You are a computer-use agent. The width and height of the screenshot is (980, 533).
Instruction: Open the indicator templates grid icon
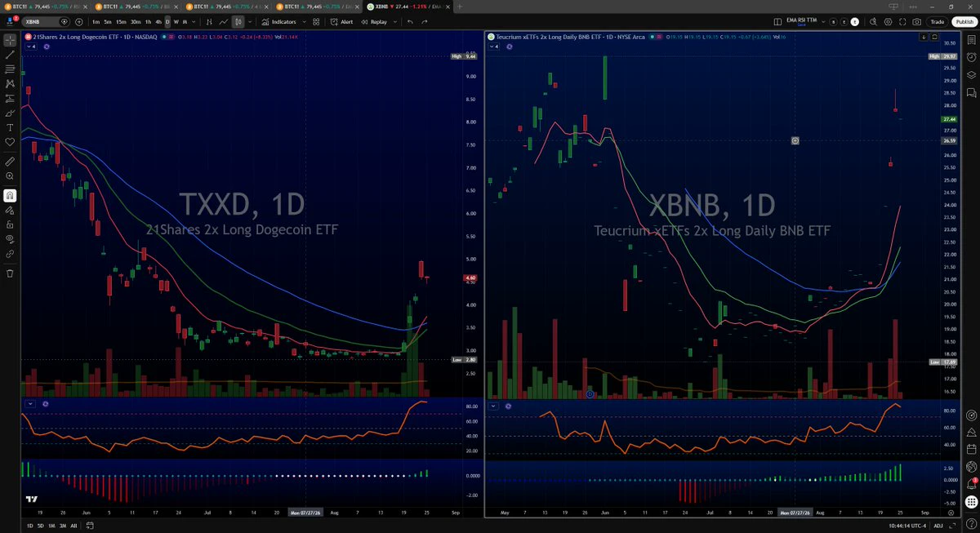pos(318,22)
